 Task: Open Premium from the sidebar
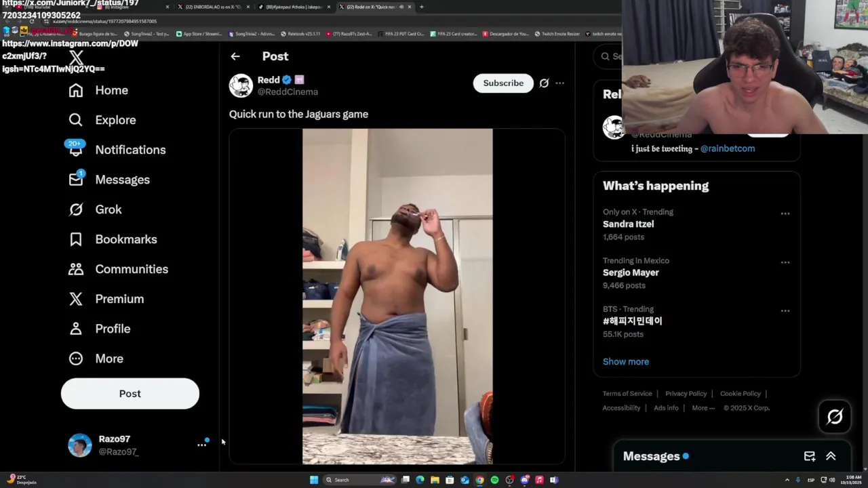tap(106, 299)
